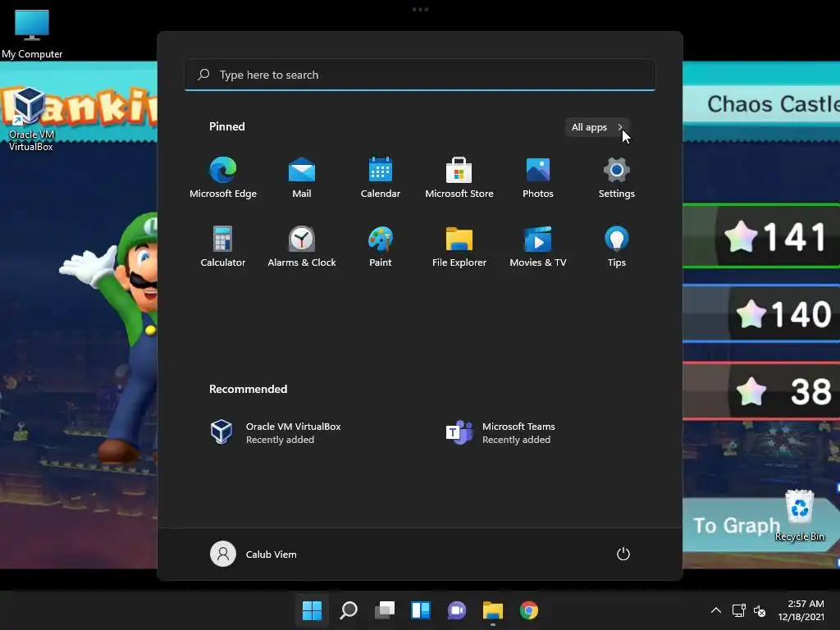The width and height of the screenshot is (840, 630).
Task: Open taskbar Search magnifier
Action: pos(348,610)
